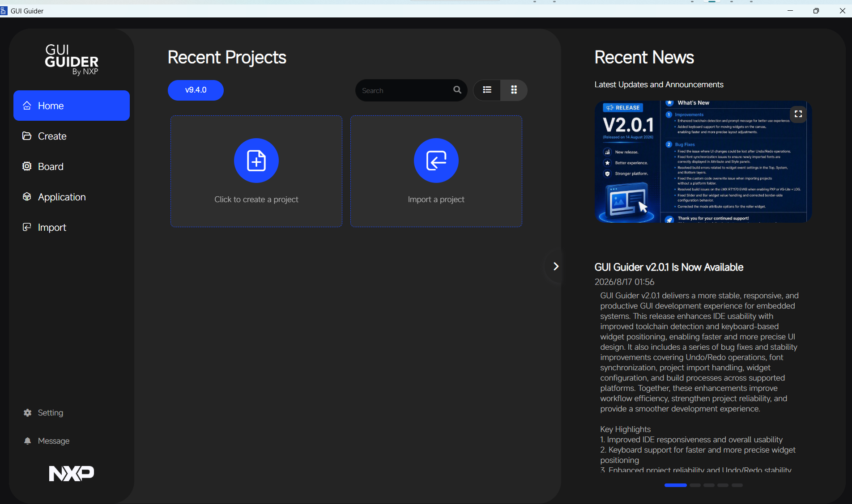Click the GUI Guider title bar app icon

4,11
